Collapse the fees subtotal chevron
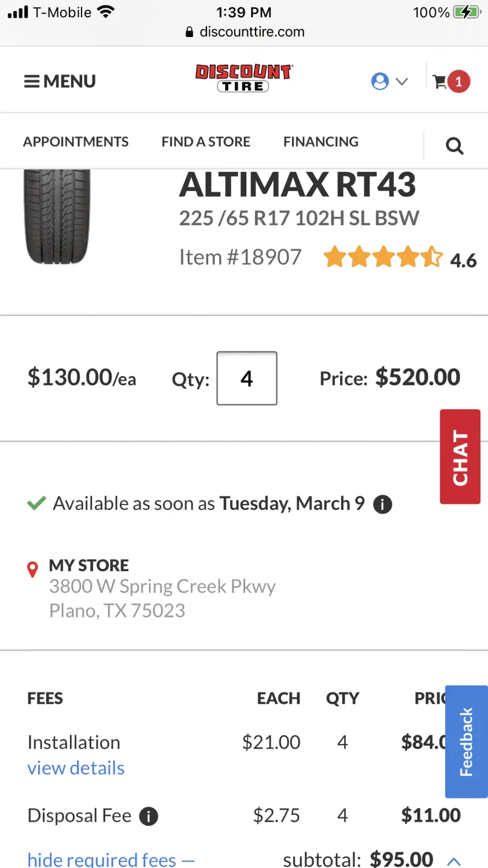Image resolution: width=488 pixels, height=868 pixels. click(x=454, y=862)
